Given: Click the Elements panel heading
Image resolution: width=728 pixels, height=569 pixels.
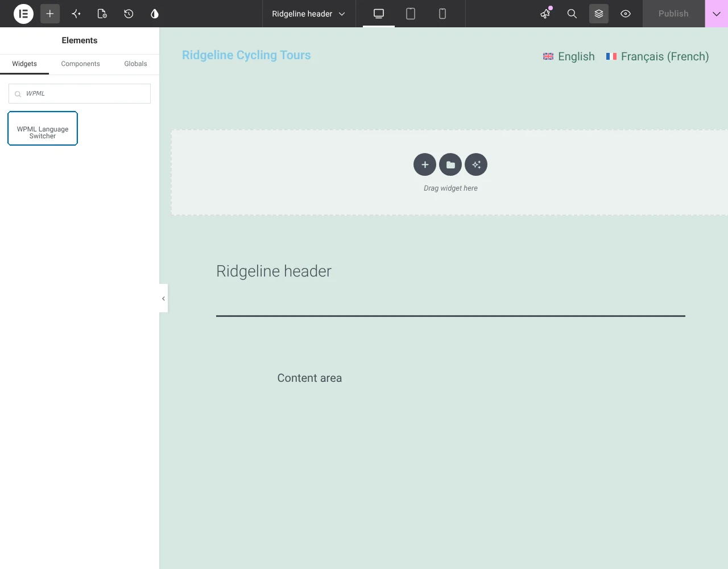Looking at the screenshot, I should coord(80,40).
